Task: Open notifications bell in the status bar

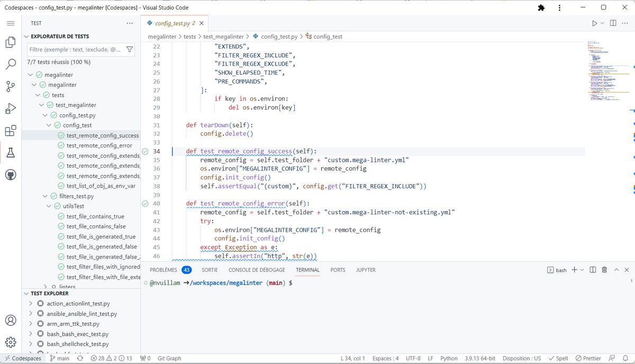Action: click(625, 358)
